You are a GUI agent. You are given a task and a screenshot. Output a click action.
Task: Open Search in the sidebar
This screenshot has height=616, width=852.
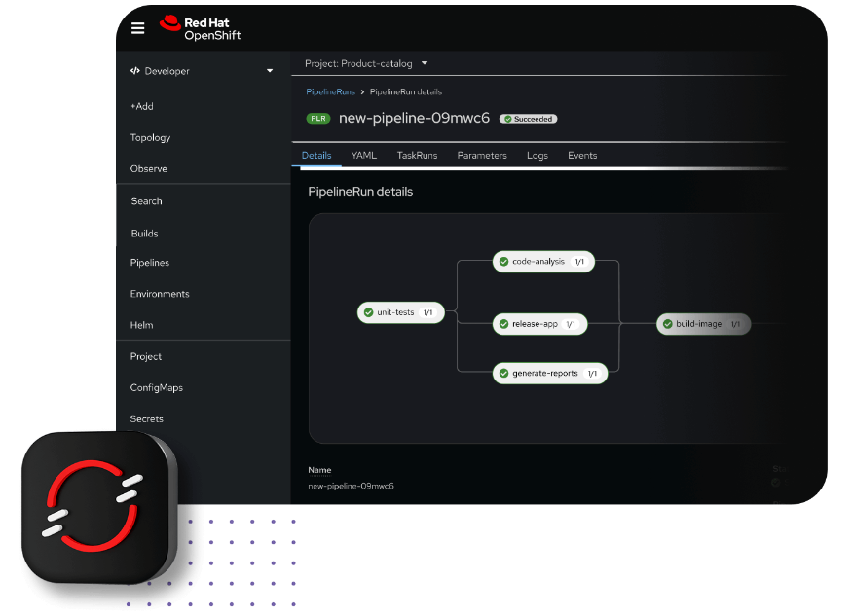[x=146, y=201]
